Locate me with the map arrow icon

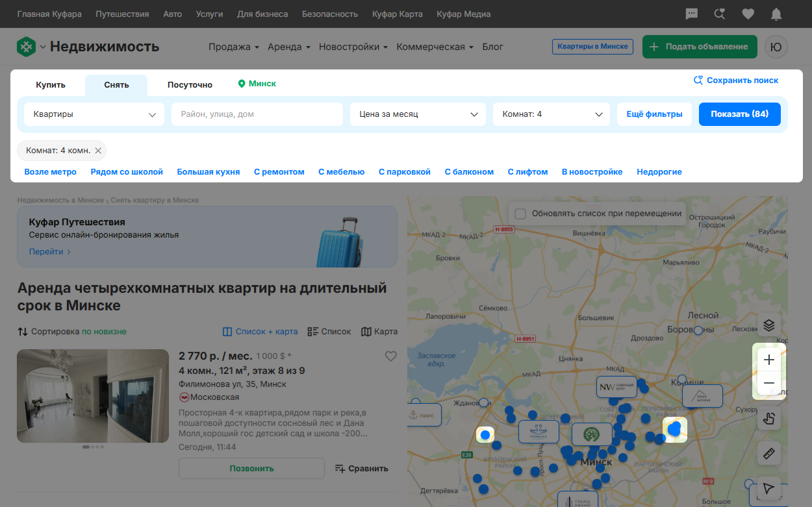point(769,488)
